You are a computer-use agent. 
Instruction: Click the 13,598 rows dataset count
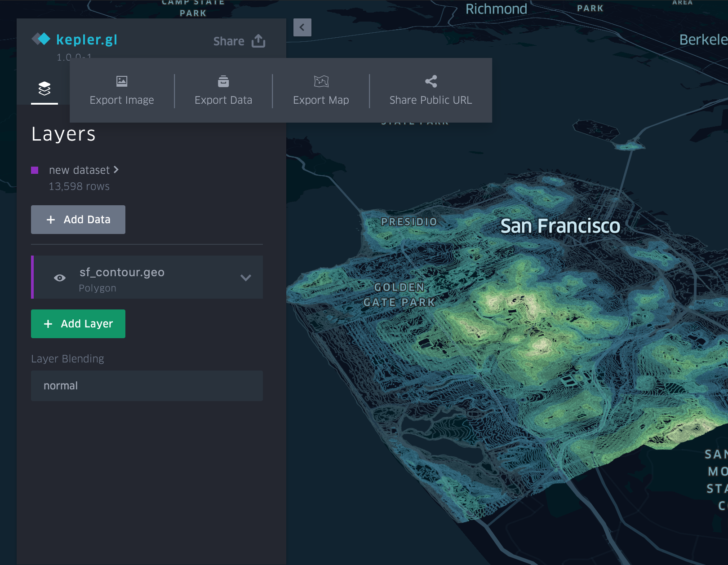79,186
